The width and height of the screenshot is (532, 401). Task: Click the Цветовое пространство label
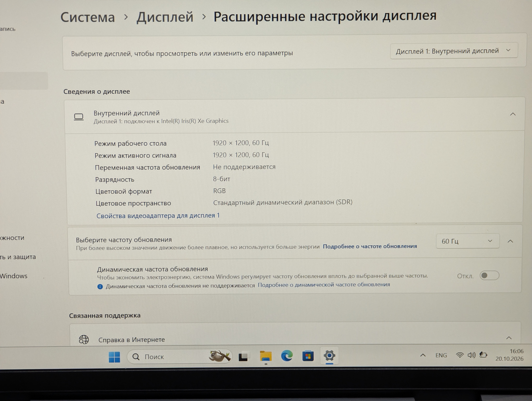[x=133, y=203]
